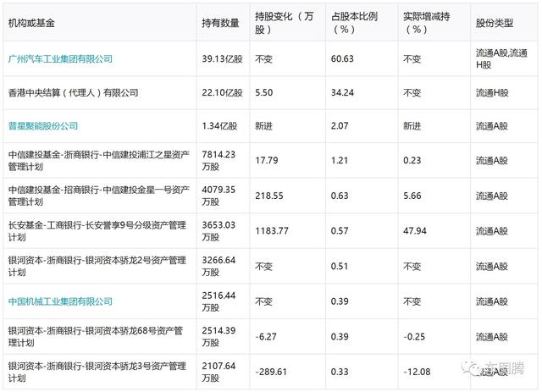This screenshot has width=542, height=392.
Task: Select the 22.10亿股 holdings cell
Action: (222, 92)
